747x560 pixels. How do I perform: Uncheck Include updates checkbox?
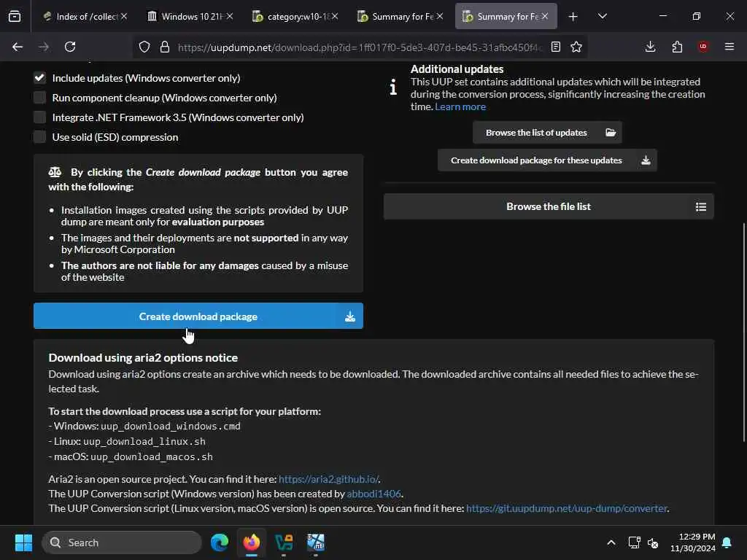pos(40,77)
